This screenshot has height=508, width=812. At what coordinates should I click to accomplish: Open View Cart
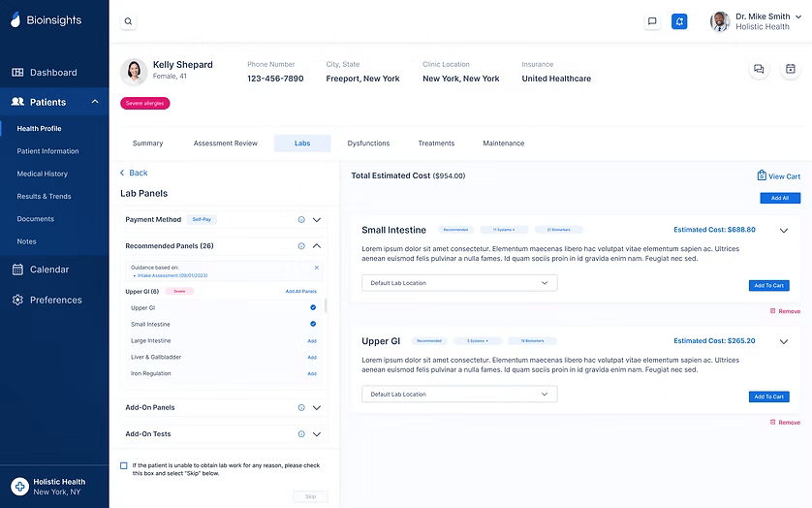point(778,176)
